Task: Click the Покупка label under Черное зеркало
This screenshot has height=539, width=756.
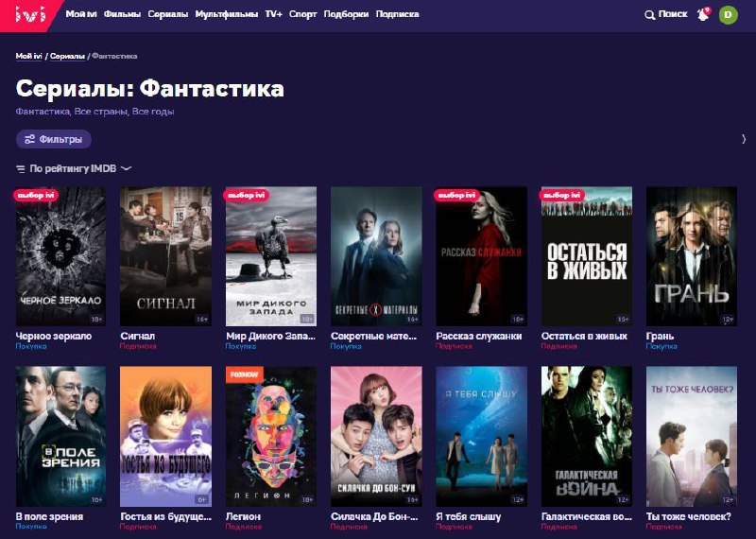Action: pos(31,346)
